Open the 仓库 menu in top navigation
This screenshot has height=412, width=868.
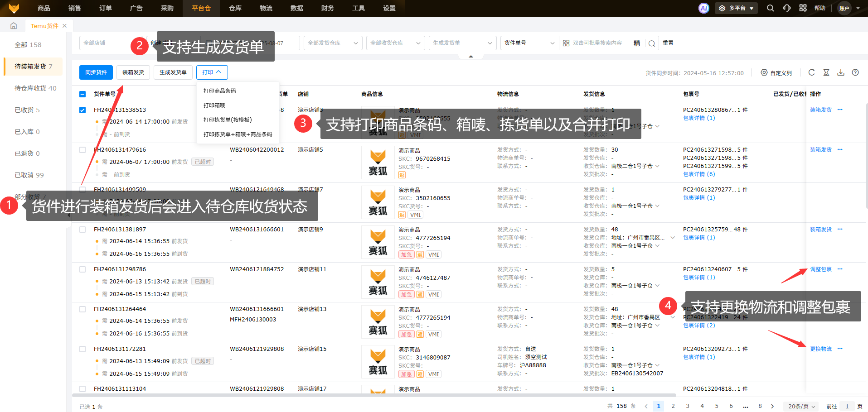click(x=235, y=8)
